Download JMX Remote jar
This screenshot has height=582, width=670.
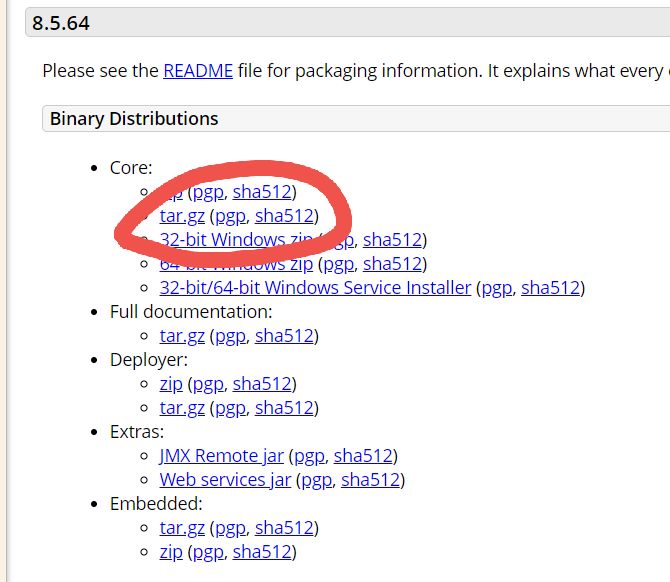point(221,456)
